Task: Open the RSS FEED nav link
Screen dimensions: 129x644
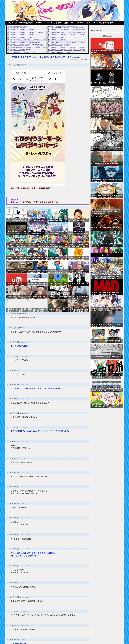Action: (x=48, y=23)
